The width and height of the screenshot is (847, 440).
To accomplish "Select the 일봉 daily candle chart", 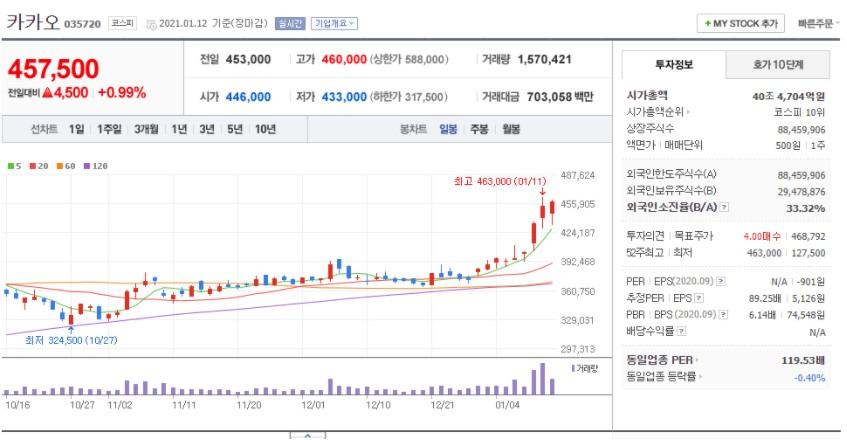I will point(448,129).
